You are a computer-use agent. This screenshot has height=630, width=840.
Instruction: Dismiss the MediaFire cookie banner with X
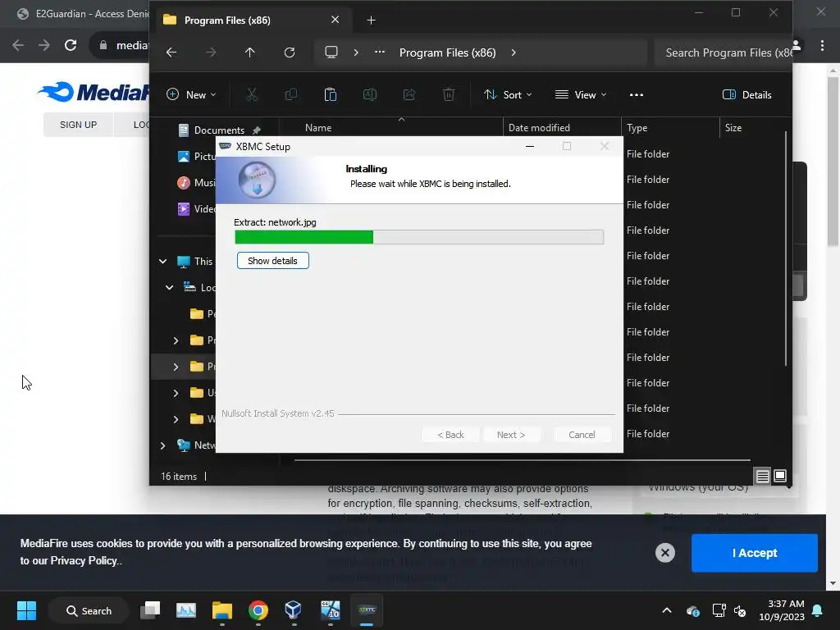coord(664,553)
